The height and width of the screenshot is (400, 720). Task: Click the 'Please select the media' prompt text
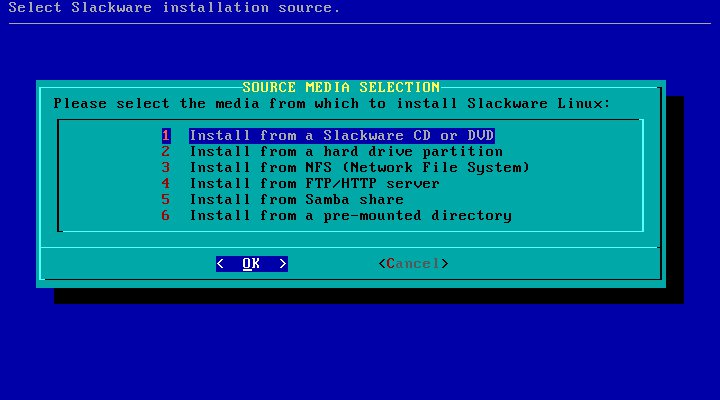[332, 104]
